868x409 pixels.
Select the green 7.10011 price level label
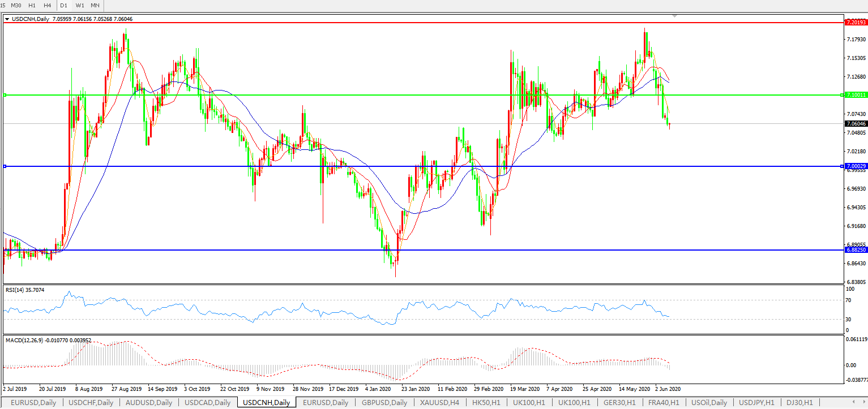point(855,95)
